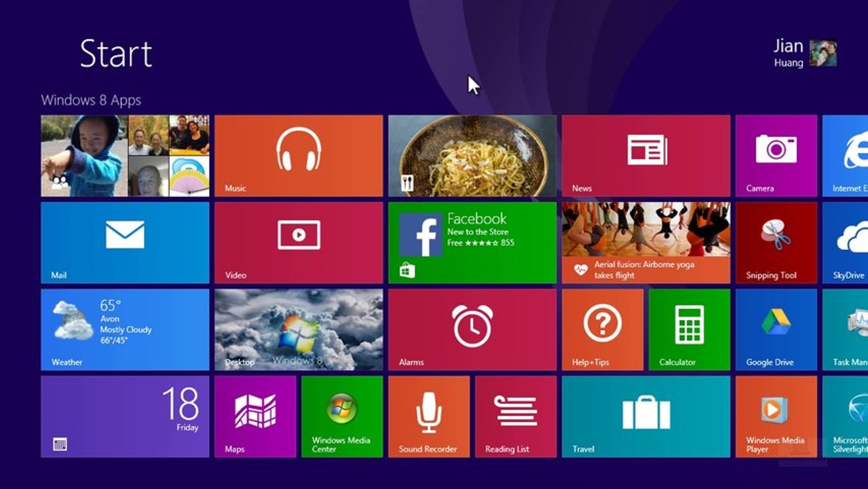Open the Weather tile showing Avon
The height and width of the screenshot is (489, 868).
125,330
